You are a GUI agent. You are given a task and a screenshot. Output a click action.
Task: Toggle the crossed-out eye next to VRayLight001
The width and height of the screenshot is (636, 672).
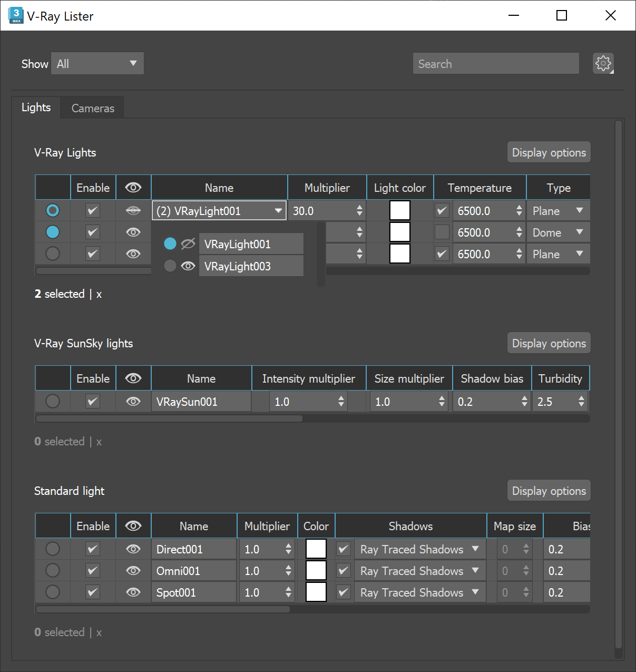(188, 244)
